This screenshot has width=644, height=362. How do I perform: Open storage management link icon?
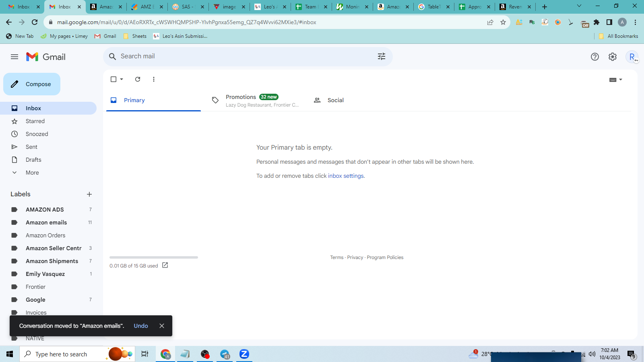(x=165, y=265)
